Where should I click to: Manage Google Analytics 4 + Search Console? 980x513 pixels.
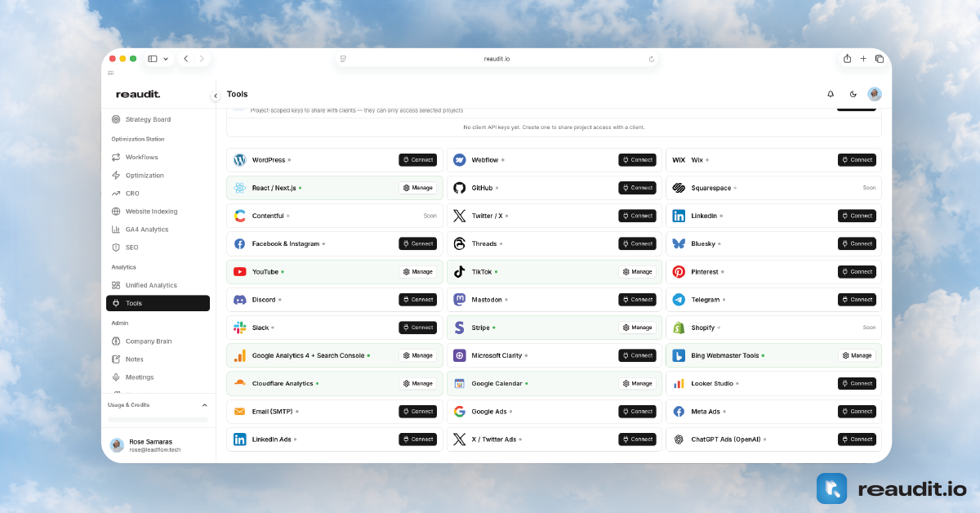(x=417, y=355)
